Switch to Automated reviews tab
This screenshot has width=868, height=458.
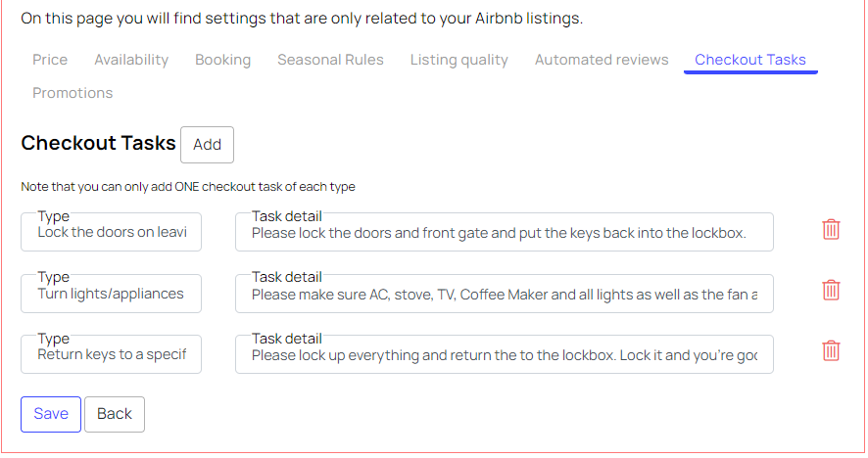click(602, 60)
